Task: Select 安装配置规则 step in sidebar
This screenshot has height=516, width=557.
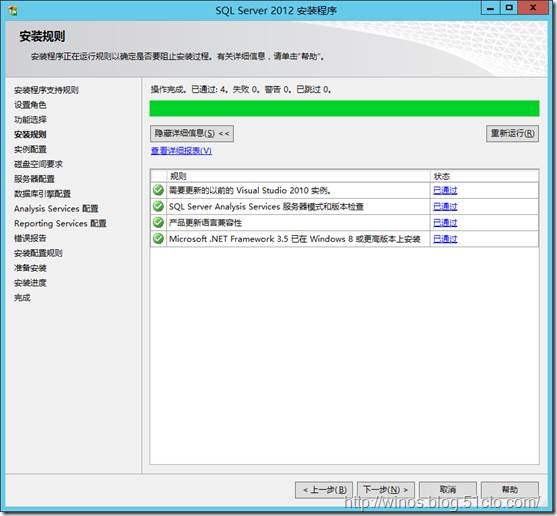Action: click(38, 253)
